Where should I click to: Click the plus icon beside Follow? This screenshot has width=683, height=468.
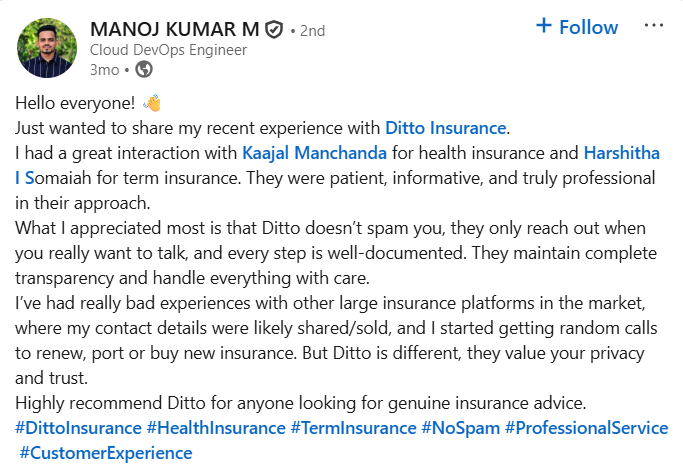point(544,26)
